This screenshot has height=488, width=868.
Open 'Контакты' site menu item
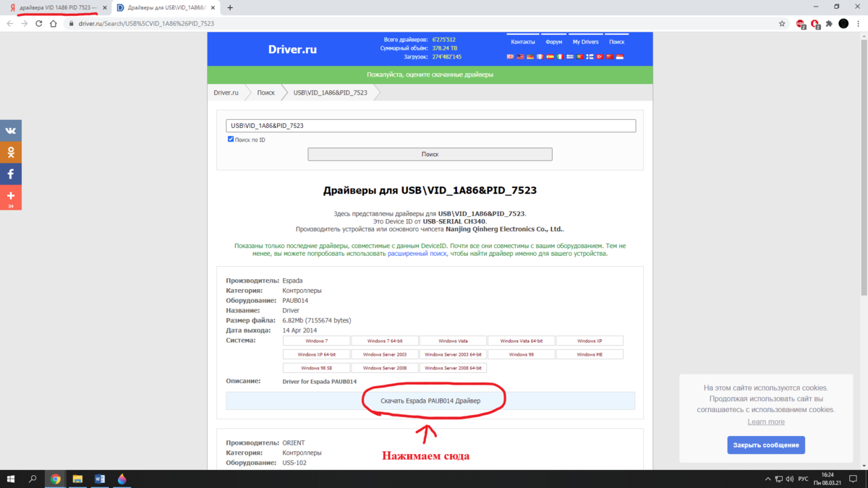[x=523, y=42]
